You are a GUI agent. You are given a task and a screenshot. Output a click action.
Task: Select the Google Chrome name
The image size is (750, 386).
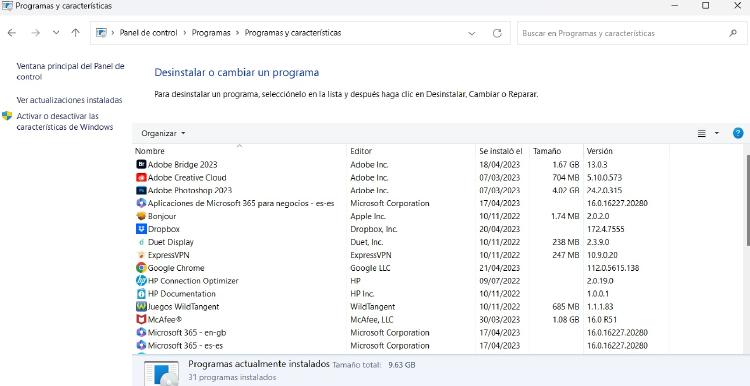176,268
